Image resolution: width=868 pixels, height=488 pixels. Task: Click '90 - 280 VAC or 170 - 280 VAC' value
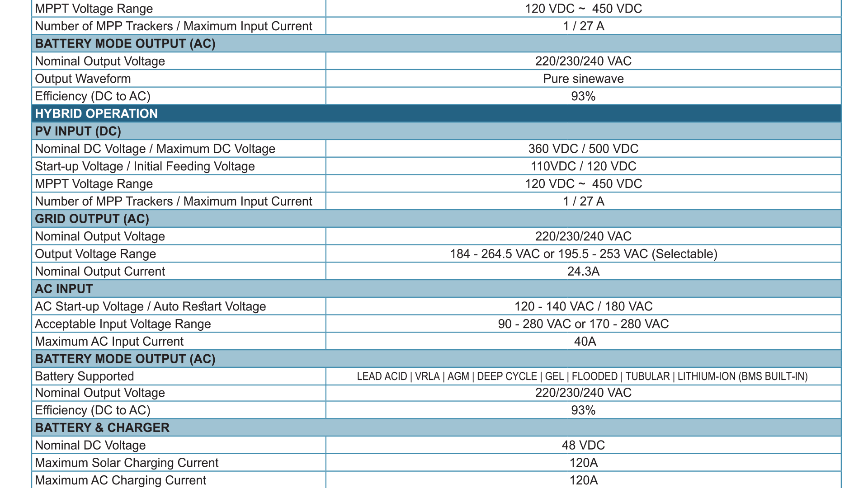point(583,324)
